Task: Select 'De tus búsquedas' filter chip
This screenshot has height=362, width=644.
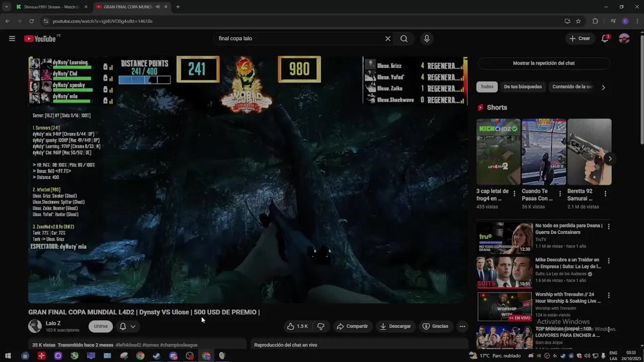Action: 523,87
